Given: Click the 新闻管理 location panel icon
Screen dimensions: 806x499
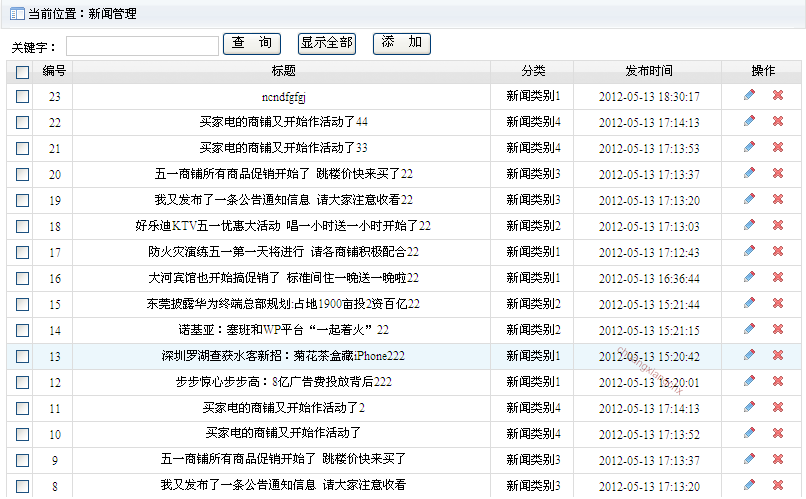Looking at the screenshot, I should coord(17,14).
